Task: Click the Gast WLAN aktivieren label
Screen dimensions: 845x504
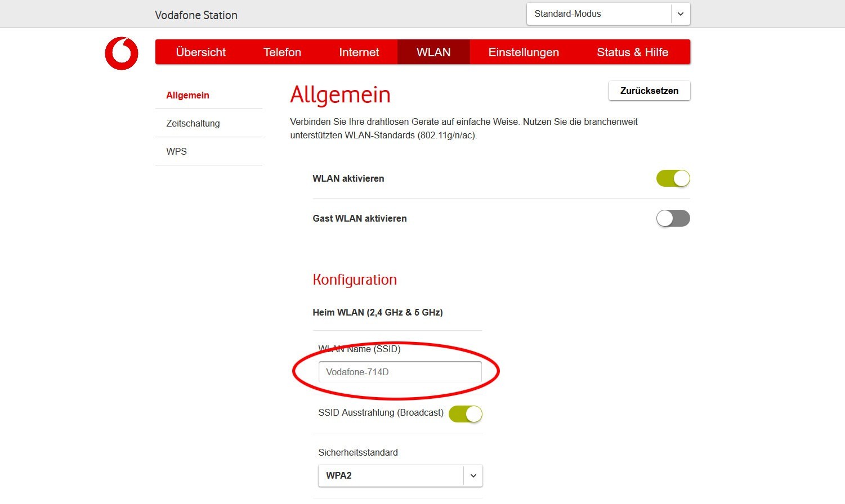Action: pos(360,218)
